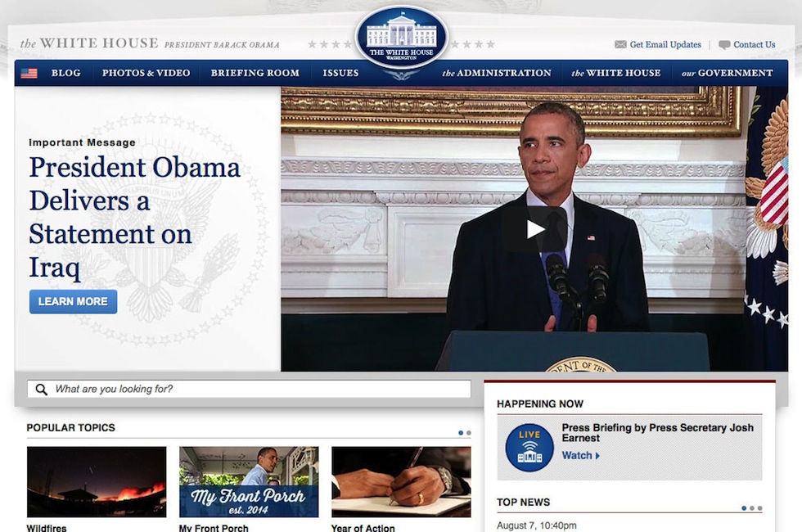Image resolution: width=802 pixels, height=532 pixels.
Task: Click the 'August 7, 10:40pm' news timestamp
Action: pyautogui.click(x=537, y=525)
